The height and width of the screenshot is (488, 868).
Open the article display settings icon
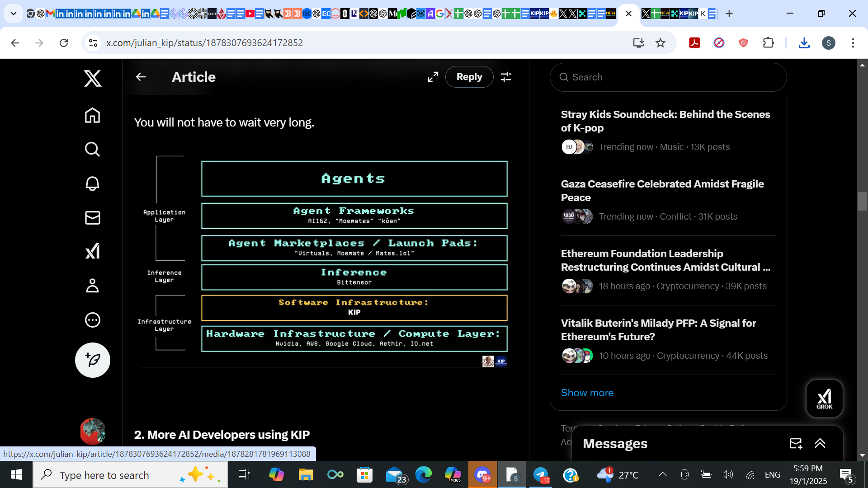[506, 77]
